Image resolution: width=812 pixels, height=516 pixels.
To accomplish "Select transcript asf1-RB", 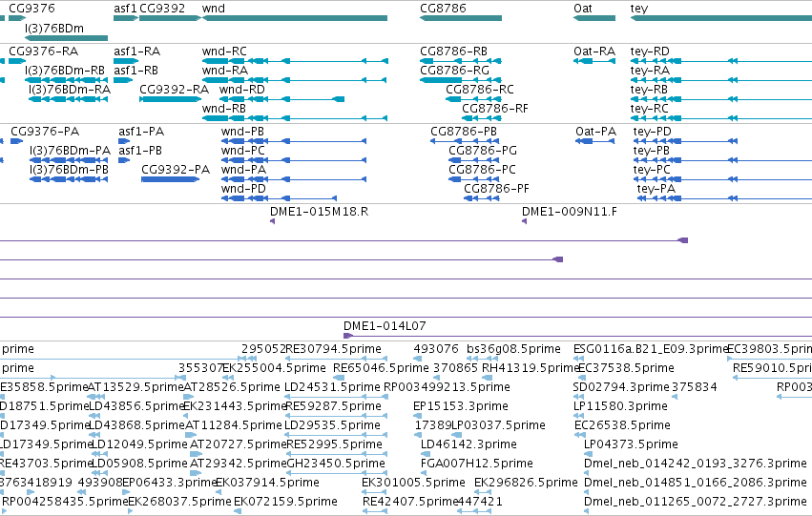I will click(x=136, y=71).
